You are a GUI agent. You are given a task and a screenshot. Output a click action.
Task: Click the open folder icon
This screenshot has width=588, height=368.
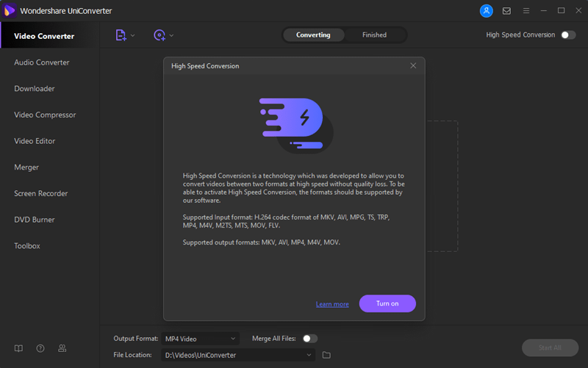click(326, 355)
